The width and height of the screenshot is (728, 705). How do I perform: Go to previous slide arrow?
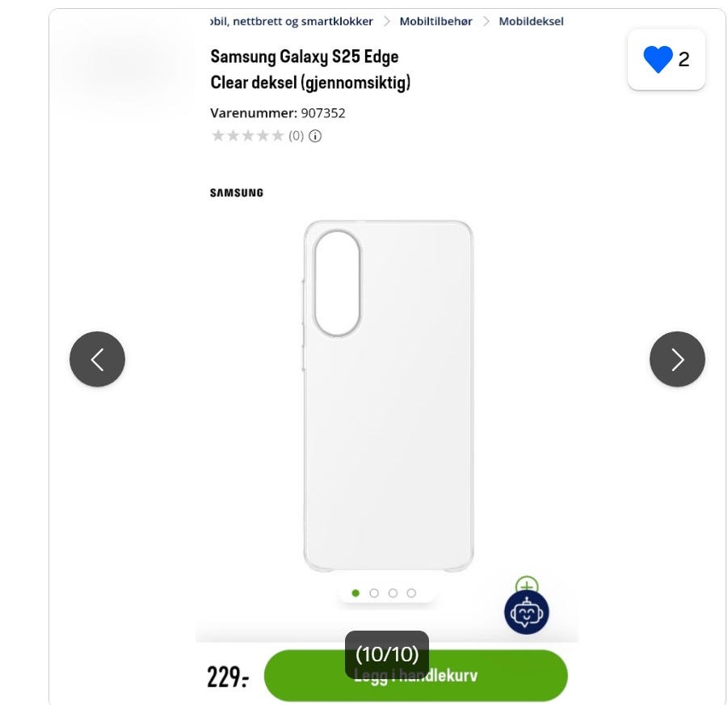click(x=97, y=359)
